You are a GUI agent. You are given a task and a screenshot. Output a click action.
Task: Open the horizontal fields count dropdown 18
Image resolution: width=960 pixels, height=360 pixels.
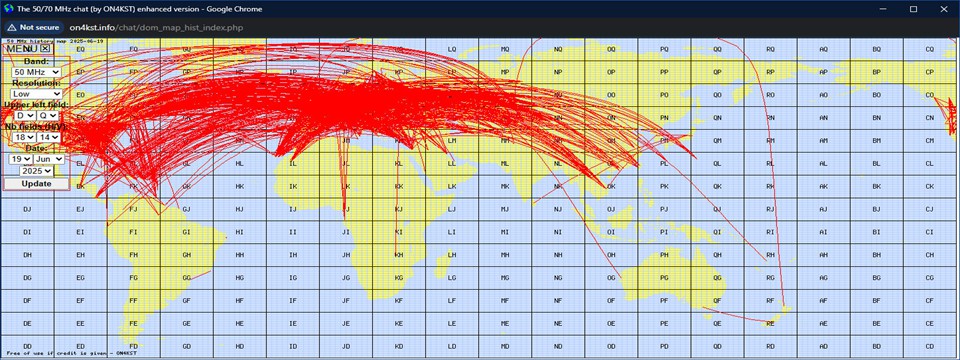[x=23, y=137]
